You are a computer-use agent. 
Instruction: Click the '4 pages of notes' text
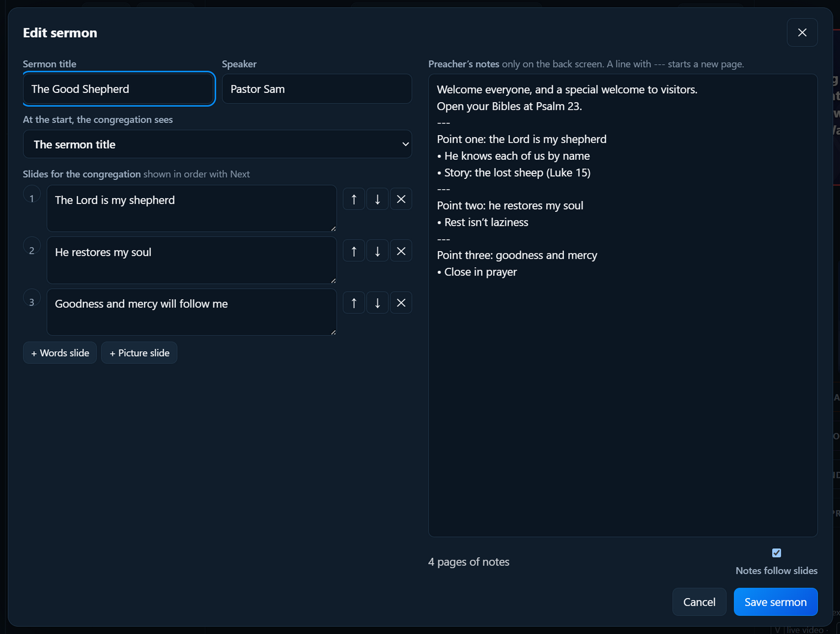[x=469, y=562]
